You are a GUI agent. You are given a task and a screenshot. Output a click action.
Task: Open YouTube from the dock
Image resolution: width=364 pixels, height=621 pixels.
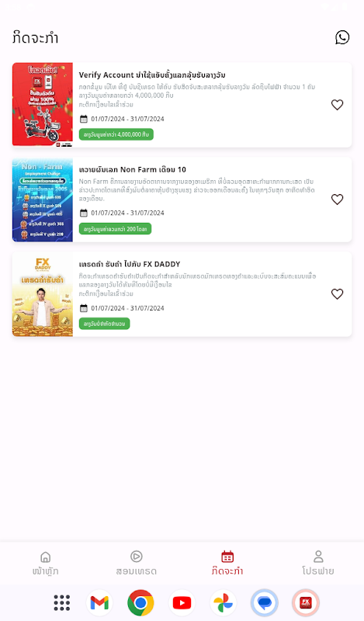[x=182, y=603]
